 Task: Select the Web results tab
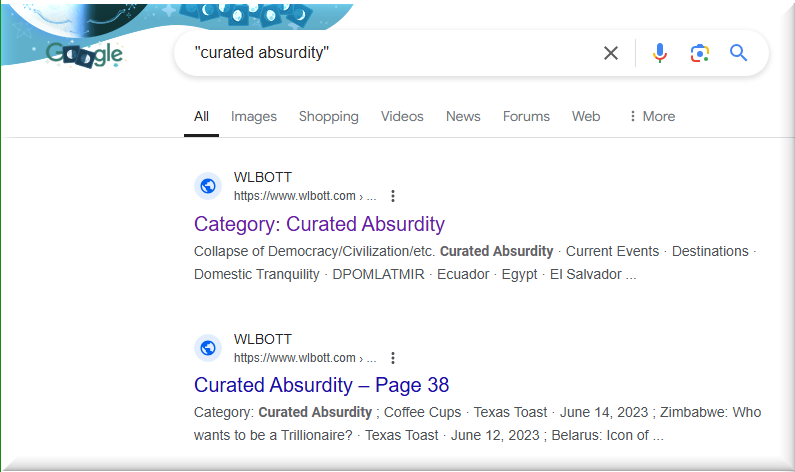pyautogui.click(x=586, y=116)
